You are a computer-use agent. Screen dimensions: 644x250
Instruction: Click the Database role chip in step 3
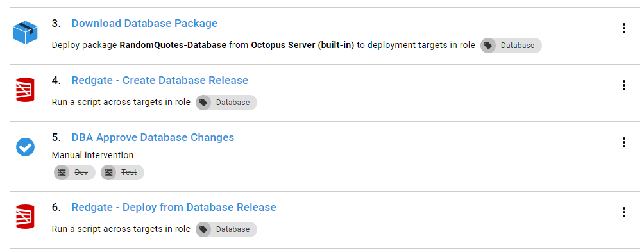pyautogui.click(x=511, y=46)
